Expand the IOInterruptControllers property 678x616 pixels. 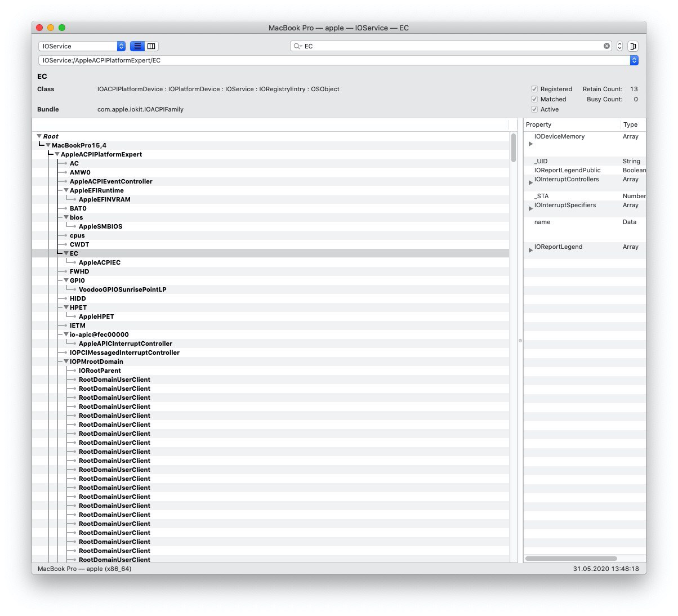[530, 182]
